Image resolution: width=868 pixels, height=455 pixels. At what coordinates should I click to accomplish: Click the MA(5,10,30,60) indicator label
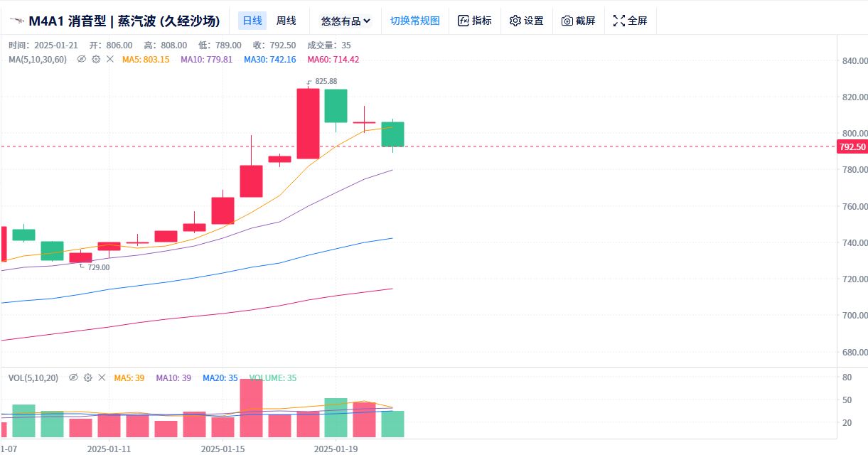38,59
